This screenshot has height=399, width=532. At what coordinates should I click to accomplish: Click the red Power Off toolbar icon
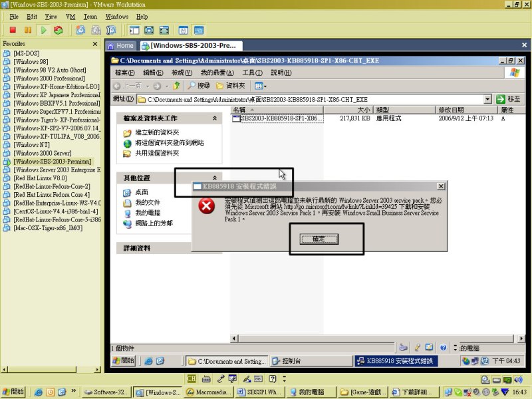[x=13, y=30]
